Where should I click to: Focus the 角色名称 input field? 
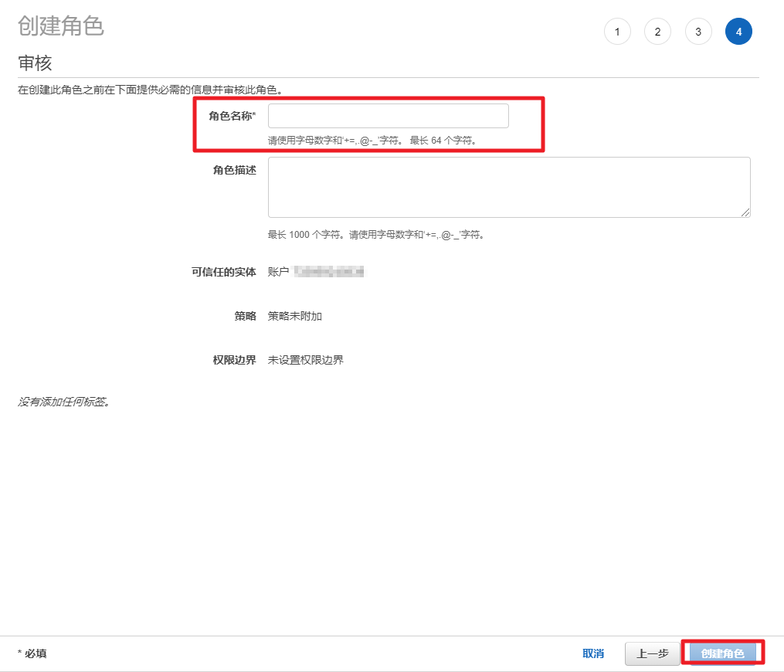(388, 116)
